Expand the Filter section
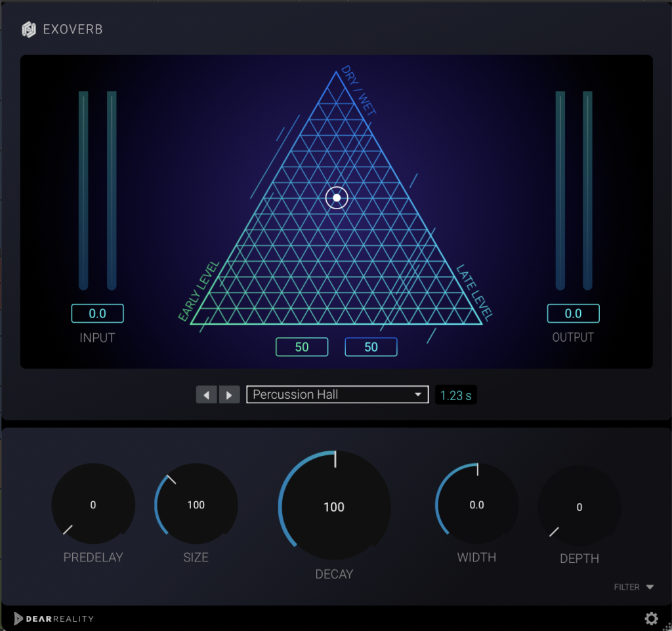 point(634,587)
